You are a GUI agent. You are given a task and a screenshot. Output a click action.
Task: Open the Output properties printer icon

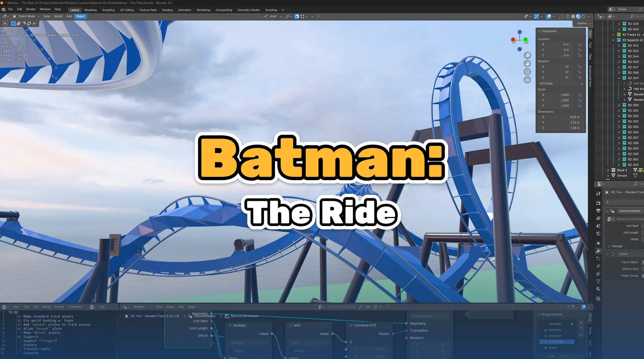(x=598, y=211)
